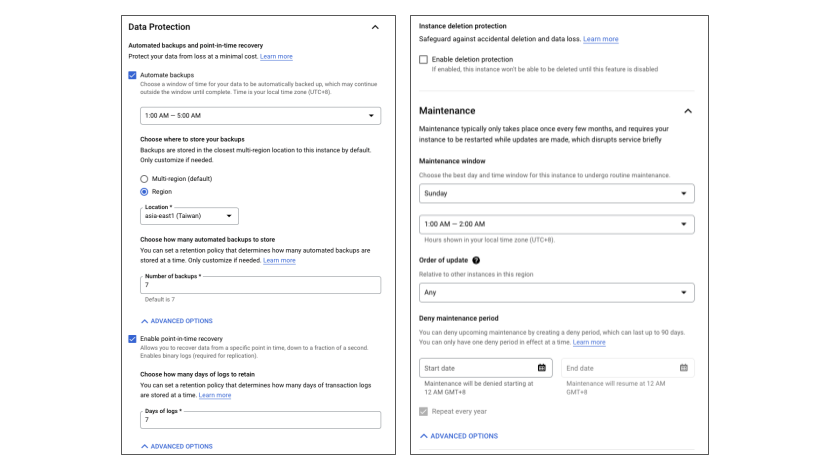
Task: Open Learn more link for deny maintenance period
Action: (x=589, y=342)
